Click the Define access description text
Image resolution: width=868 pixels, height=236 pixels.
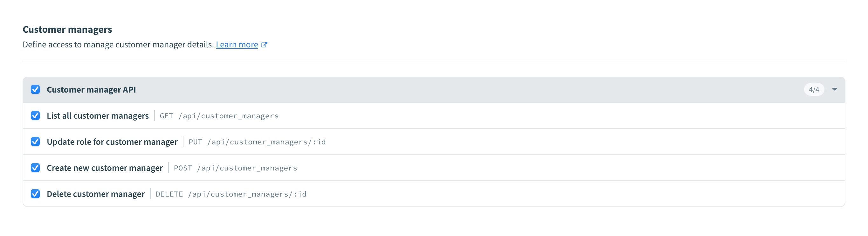[x=118, y=45]
